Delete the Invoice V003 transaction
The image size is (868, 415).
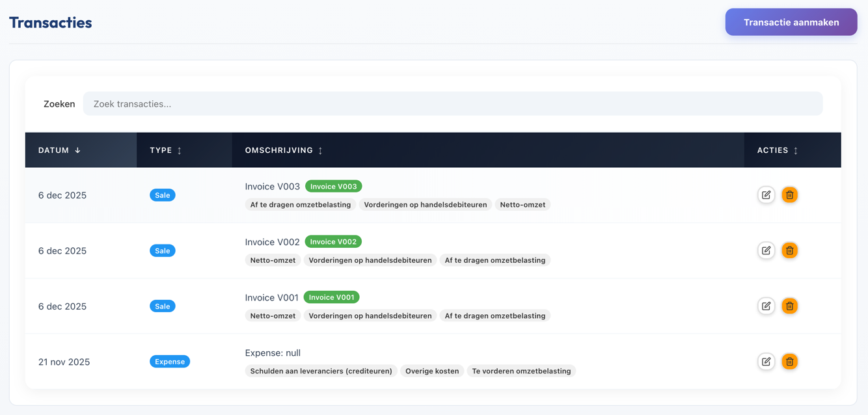click(789, 195)
